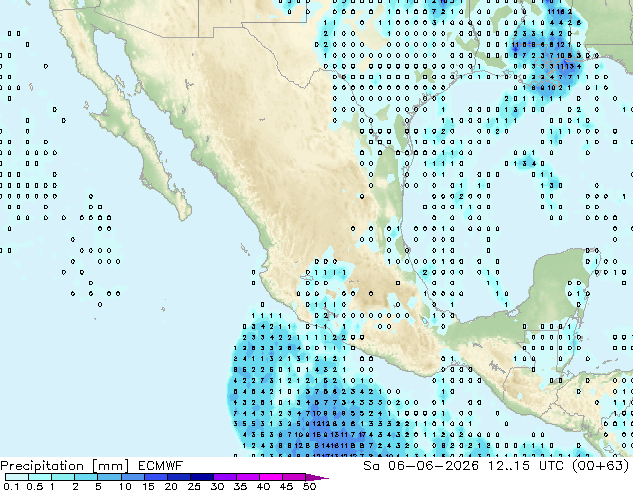Image resolution: width=634 pixels, height=490 pixels.
Task: Click the 35–40 mm magenta legend swatch
Action: point(248,477)
